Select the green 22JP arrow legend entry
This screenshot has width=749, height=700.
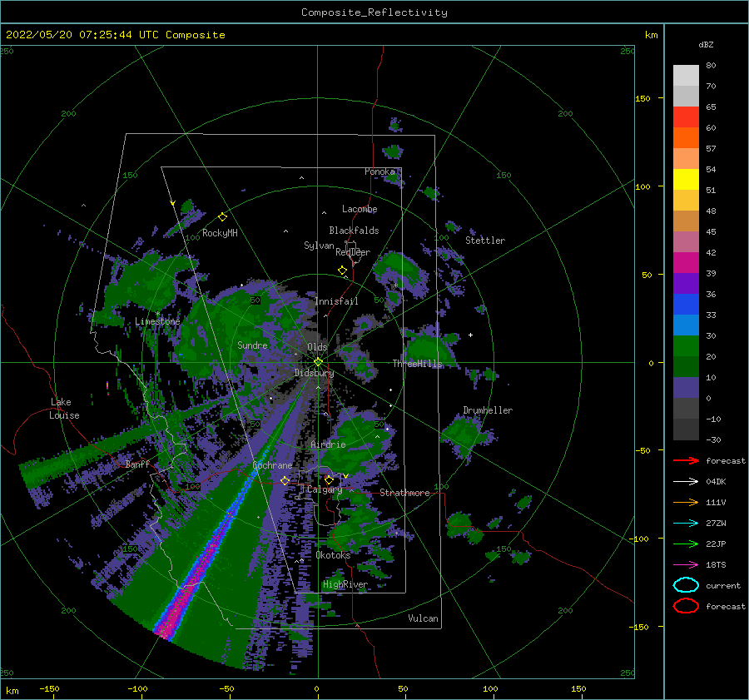click(x=686, y=544)
